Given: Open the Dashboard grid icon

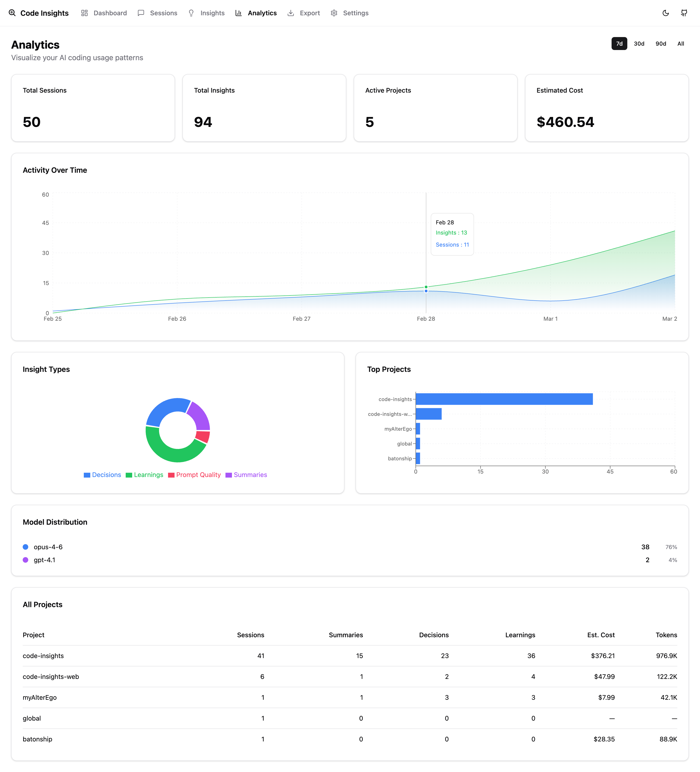Looking at the screenshot, I should point(84,13).
